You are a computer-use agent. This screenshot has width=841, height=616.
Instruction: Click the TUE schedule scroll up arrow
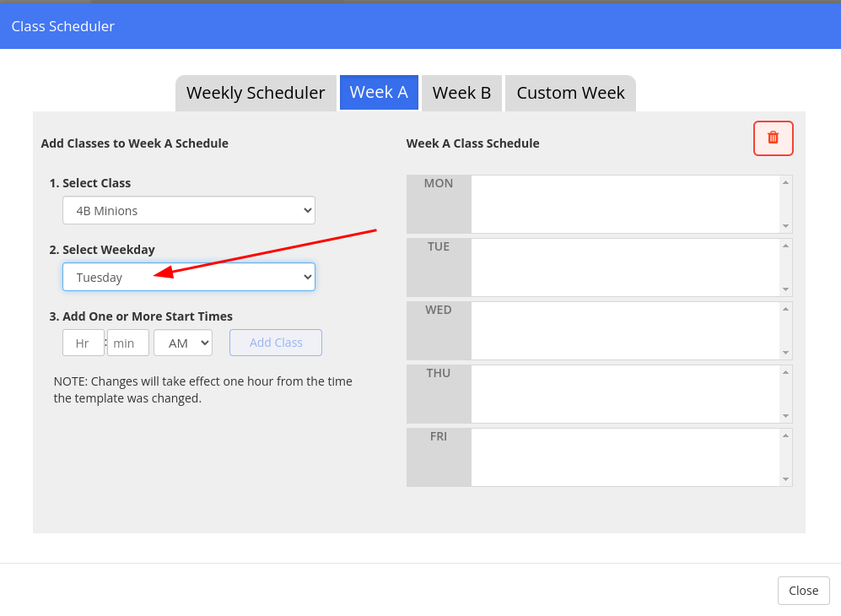coord(786,246)
